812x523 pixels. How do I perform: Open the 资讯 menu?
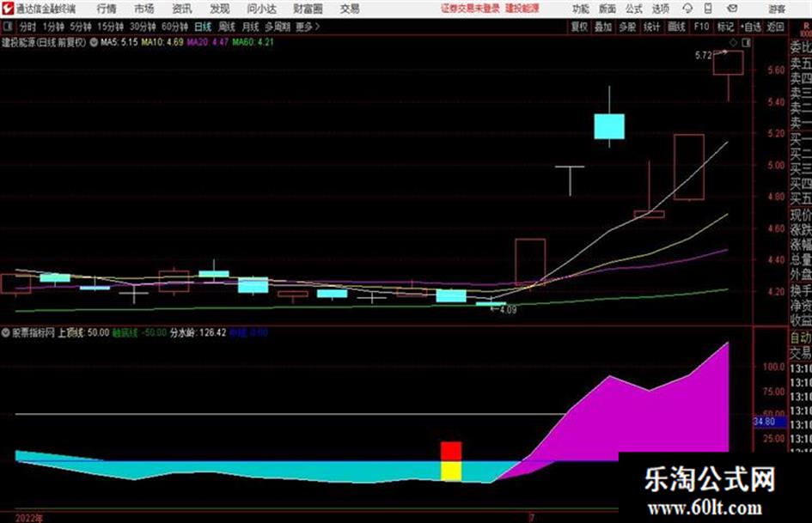182,9
